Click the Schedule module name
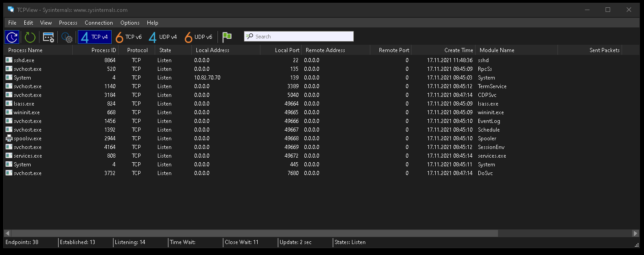The image size is (644, 255). point(489,130)
